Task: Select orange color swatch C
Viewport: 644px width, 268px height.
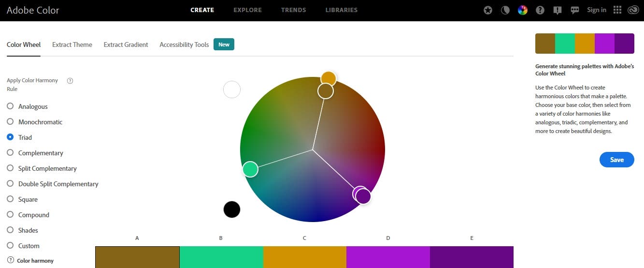Action: click(x=305, y=257)
